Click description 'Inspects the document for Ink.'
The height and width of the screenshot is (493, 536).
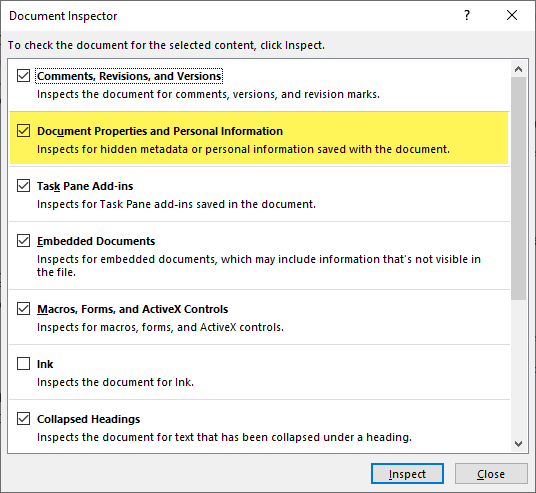click(115, 382)
